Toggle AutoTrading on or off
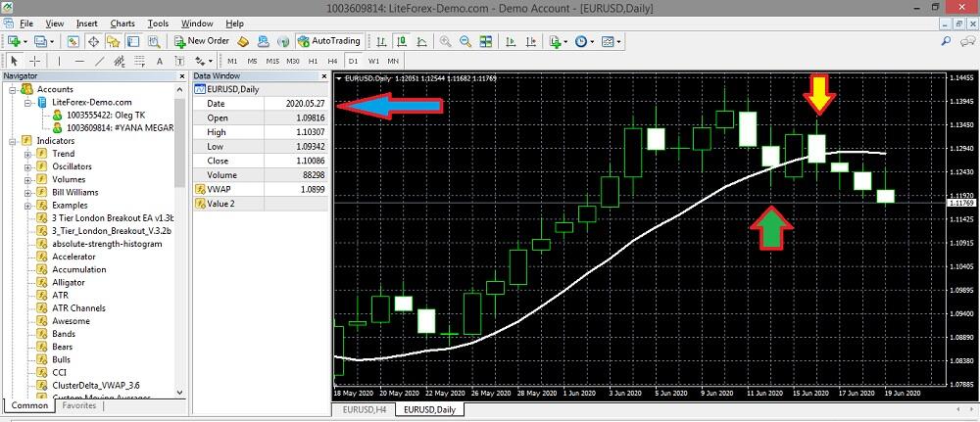Image resolution: width=980 pixels, height=422 pixels. point(329,41)
